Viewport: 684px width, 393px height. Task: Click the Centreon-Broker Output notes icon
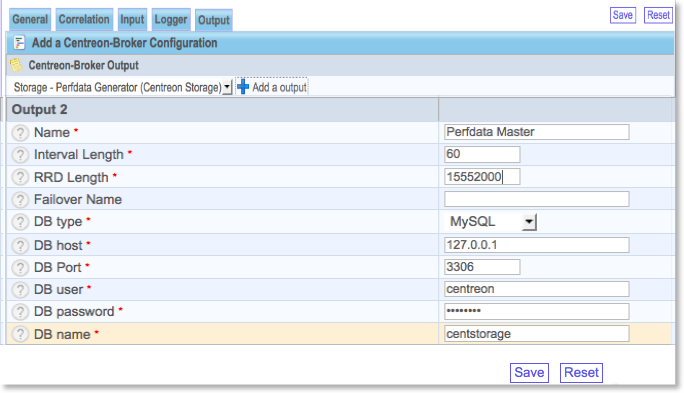[16, 65]
